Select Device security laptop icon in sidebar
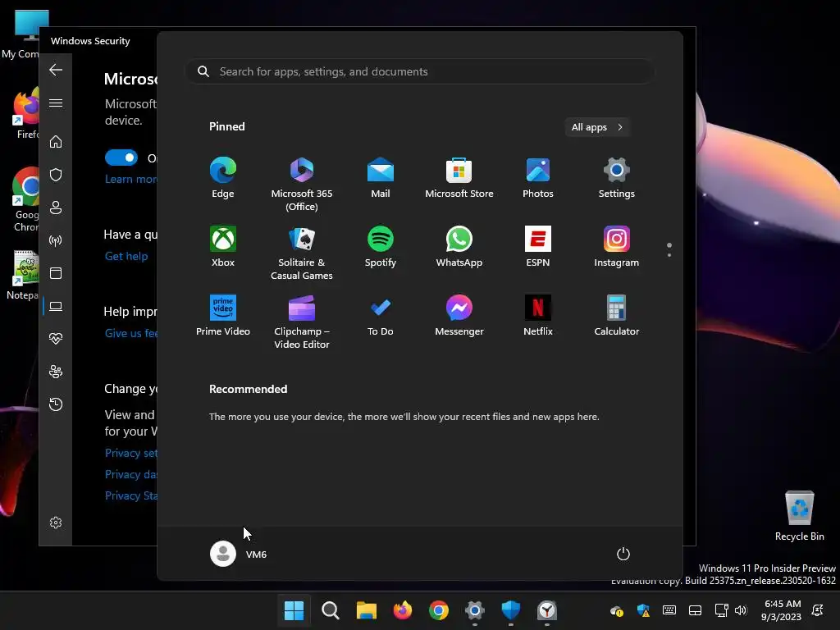The width and height of the screenshot is (840, 630). pos(56,306)
